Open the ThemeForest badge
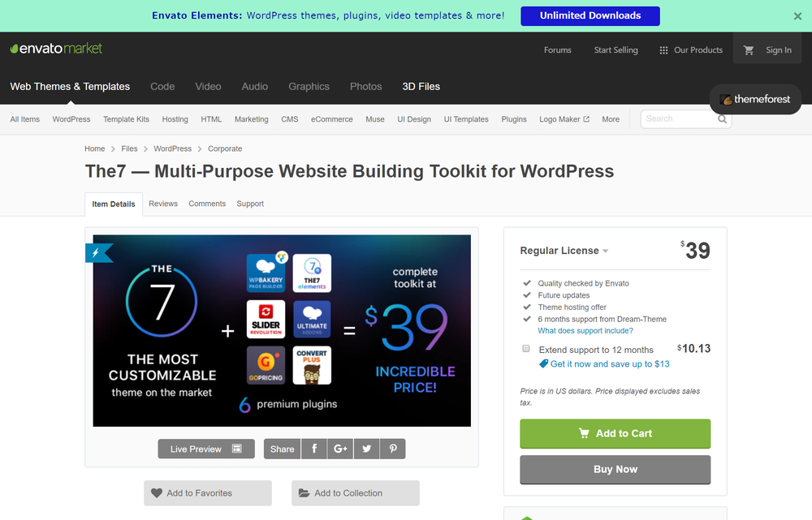Screen dimensions: 812x520 [x=755, y=99]
